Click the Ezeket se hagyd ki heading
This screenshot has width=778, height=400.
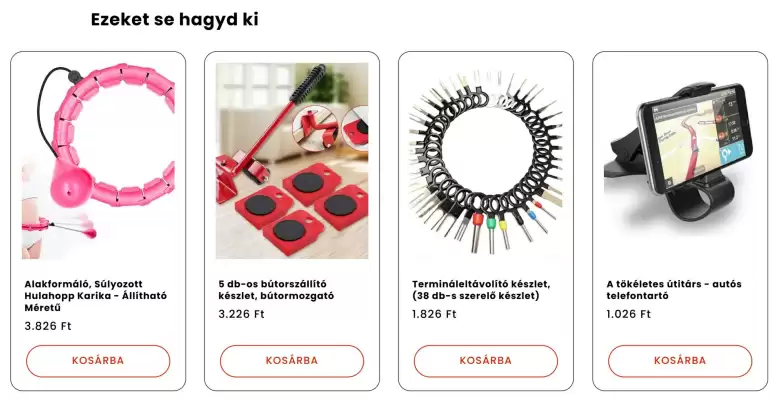pyautogui.click(x=175, y=20)
